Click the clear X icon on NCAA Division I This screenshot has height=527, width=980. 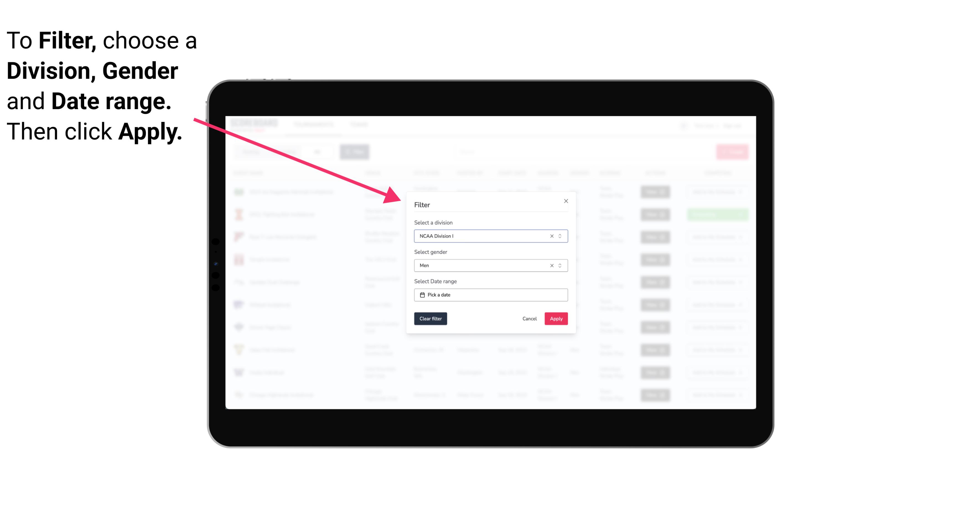click(551, 236)
